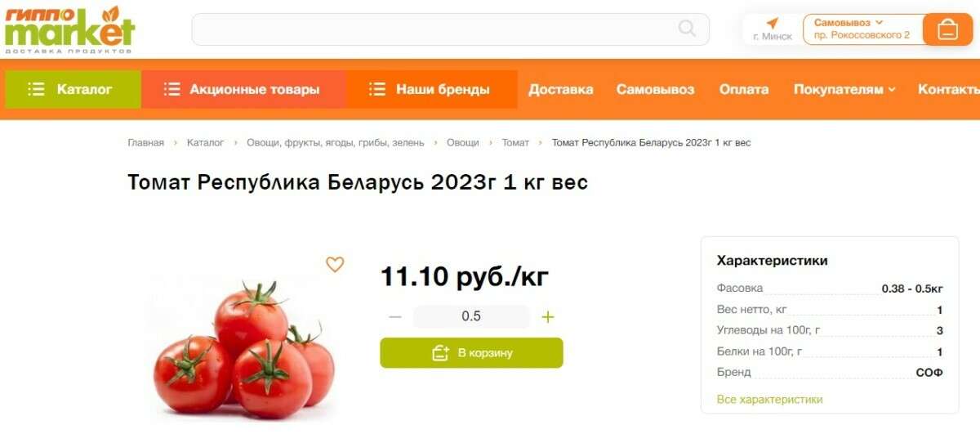The height and width of the screenshot is (443, 980).
Task: Open the Все характеристики link
Action: tap(769, 400)
